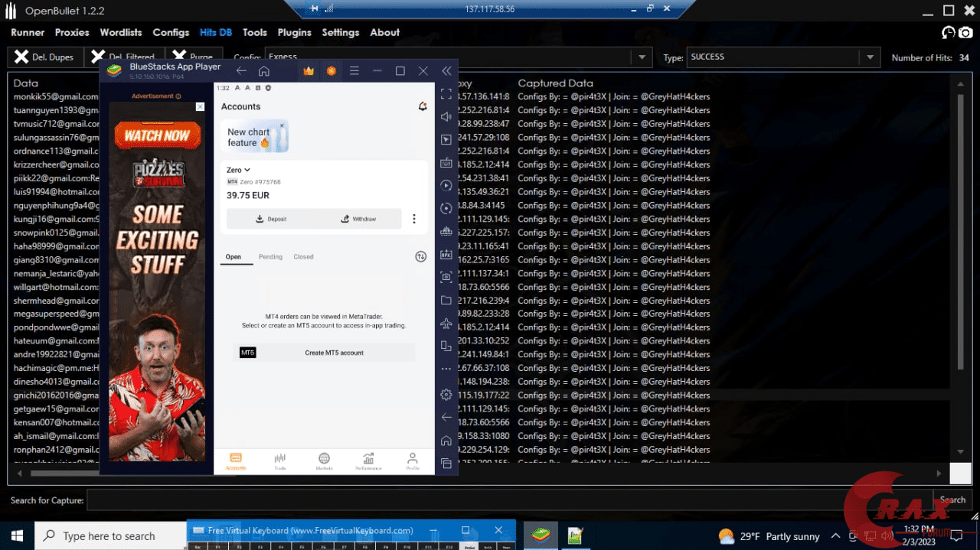980x550 pixels.
Task: Click the Install APK icon
Action: coord(446,254)
